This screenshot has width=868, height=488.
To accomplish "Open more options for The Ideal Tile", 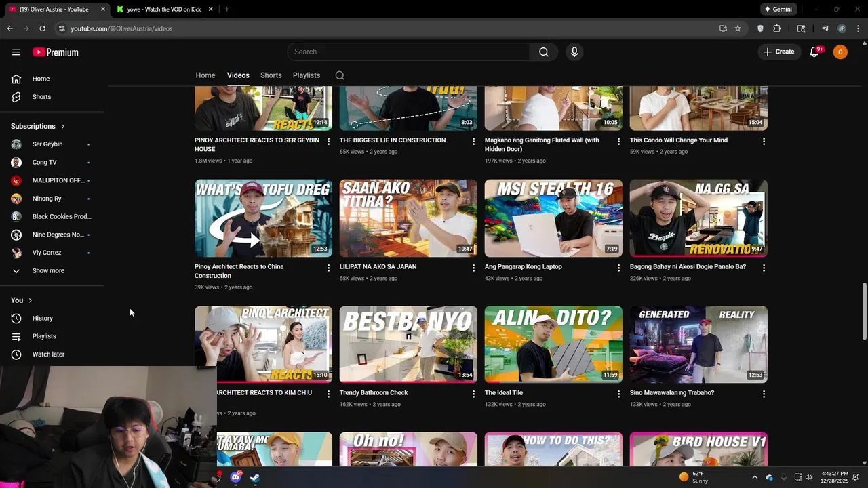I will coord(618,394).
